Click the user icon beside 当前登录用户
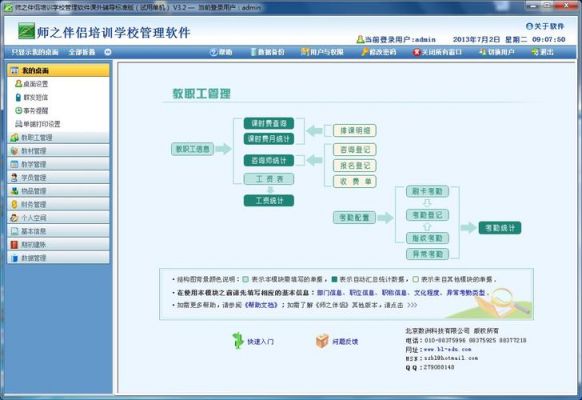The height and width of the screenshot is (400, 582). coord(360,39)
